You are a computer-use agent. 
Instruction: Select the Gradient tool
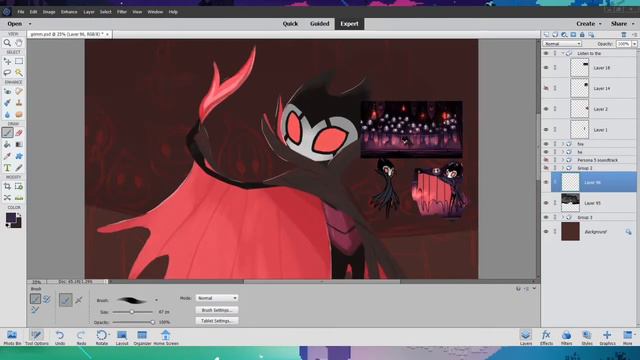click(19, 144)
